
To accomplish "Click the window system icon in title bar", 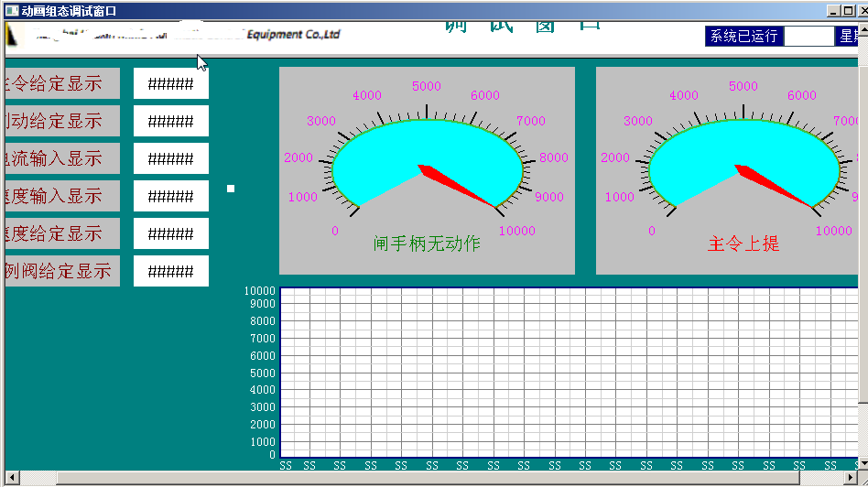I will click(12, 11).
